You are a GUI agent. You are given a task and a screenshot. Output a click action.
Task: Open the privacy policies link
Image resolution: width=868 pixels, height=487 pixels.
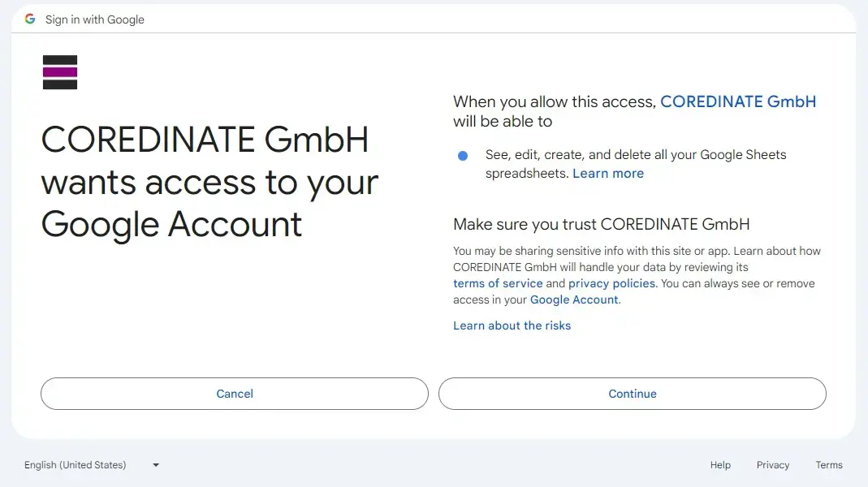click(611, 283)
